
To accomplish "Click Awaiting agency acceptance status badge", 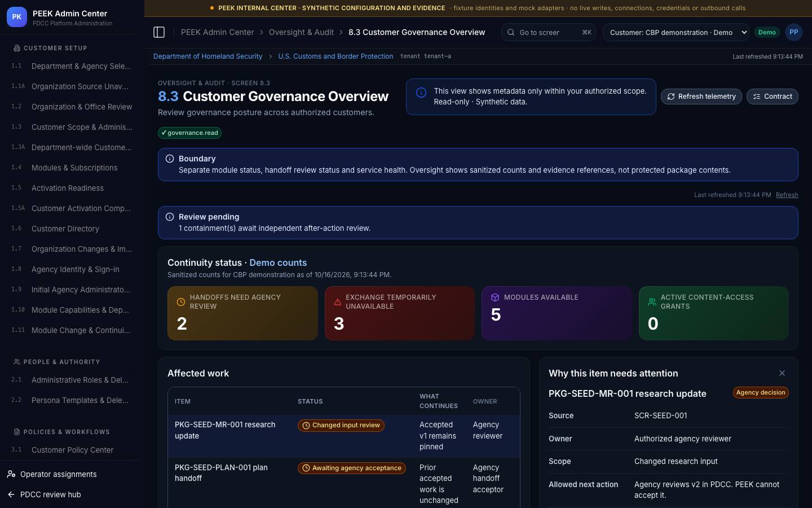I will [352, 468].
